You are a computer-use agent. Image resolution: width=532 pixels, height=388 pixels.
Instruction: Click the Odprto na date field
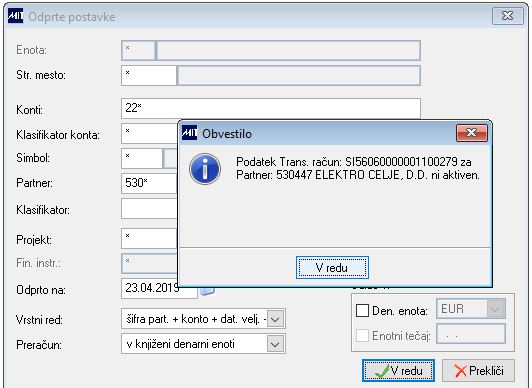[159, 288]
